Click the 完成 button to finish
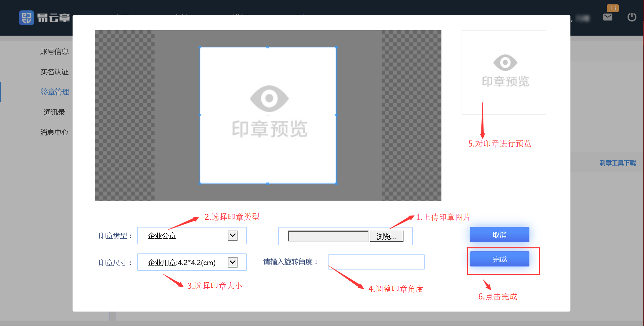644x326 pixels. (x=499, y=259)
